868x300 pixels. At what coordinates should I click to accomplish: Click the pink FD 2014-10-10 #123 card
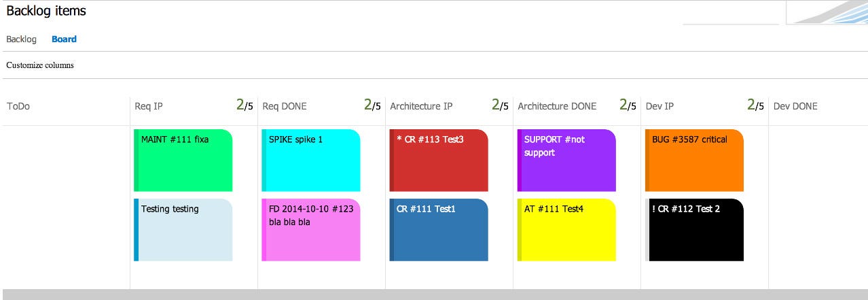(x=311, y=230)
